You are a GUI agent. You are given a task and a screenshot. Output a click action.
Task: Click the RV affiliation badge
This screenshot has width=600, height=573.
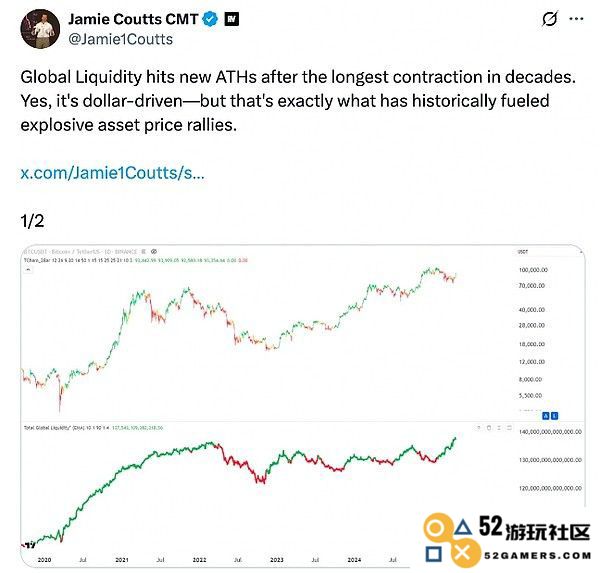[x=232, y=19]
